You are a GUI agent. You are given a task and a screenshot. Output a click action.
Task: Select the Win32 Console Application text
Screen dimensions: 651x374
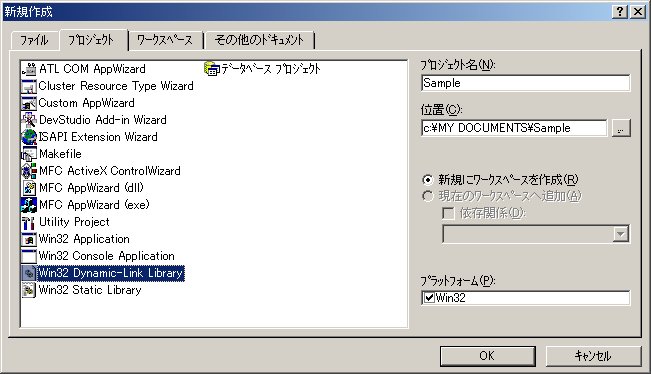(x=107, y=256)
